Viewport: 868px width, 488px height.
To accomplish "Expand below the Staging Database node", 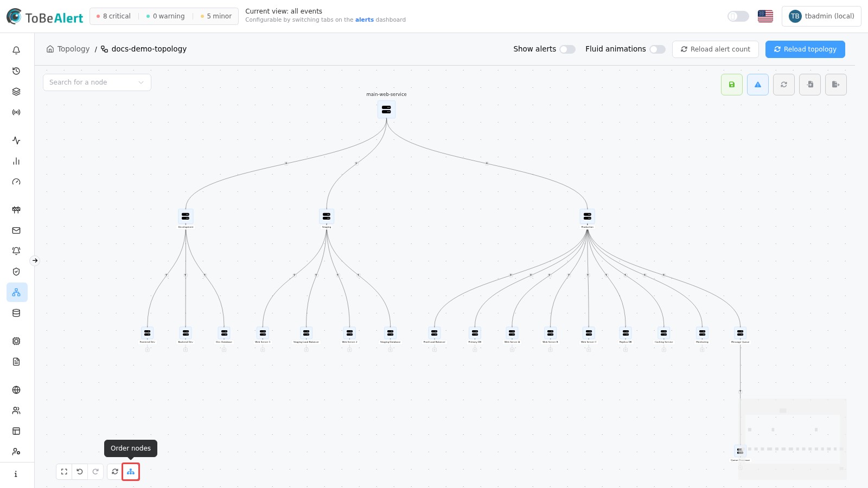I will point(391,350).
